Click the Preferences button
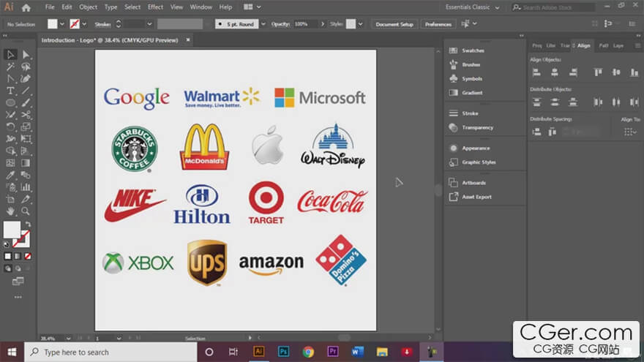The height and width of the screenshot is (362, 644). point(438,24)
